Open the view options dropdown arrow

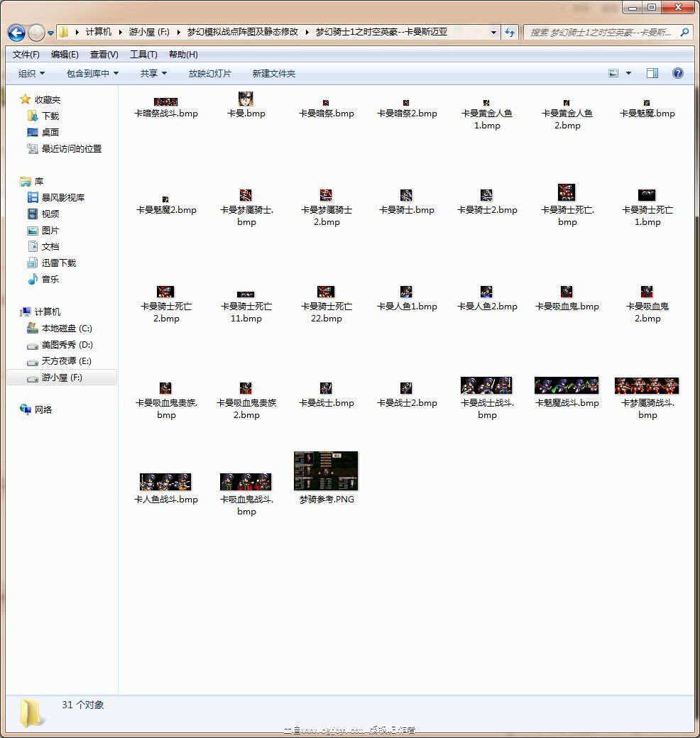tap(628, 73)
